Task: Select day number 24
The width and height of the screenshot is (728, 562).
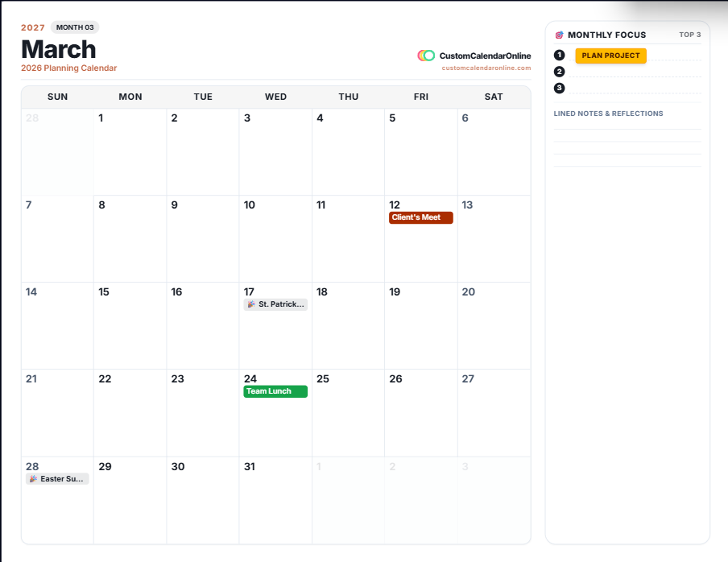Action: pos(250,379)
